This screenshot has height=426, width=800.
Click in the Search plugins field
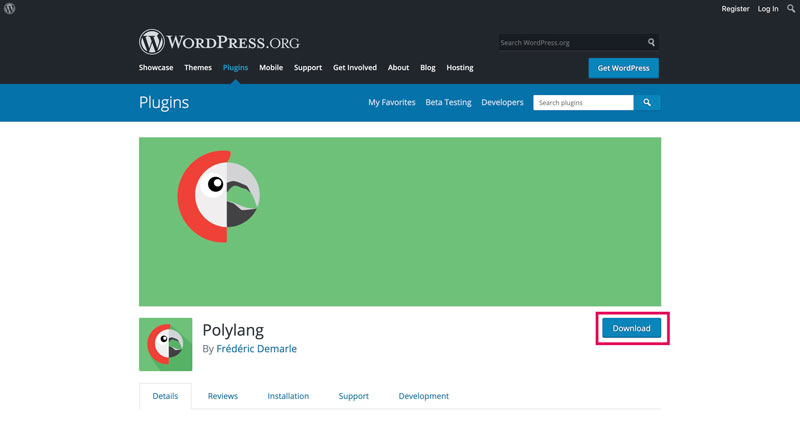point(583,103)
